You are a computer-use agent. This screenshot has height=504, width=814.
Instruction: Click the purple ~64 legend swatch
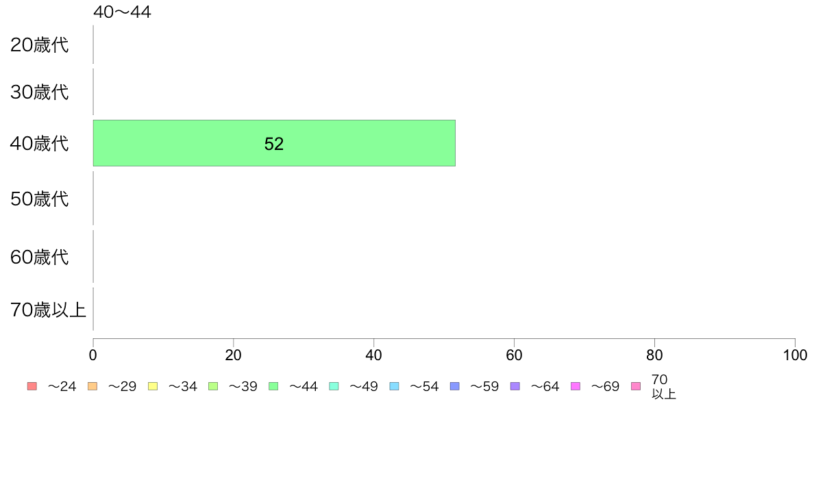515,386
